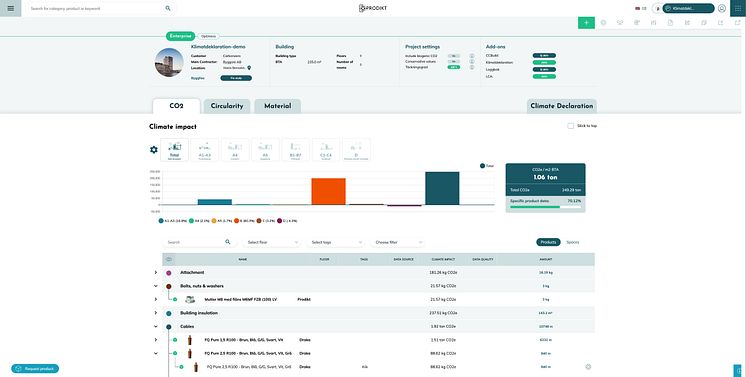Click the orange B legend swatch

236,221
